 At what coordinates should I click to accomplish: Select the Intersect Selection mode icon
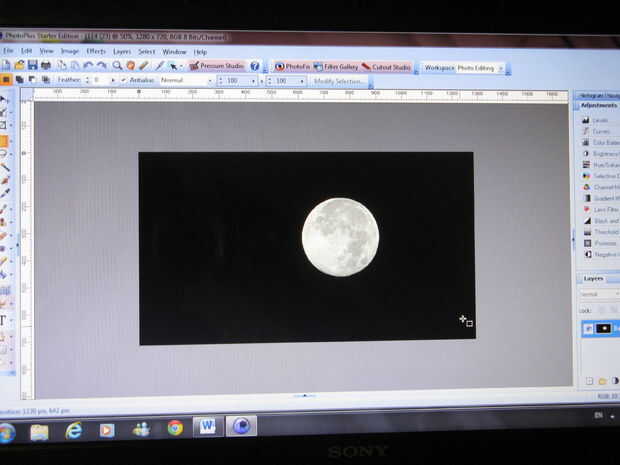[x=46, y=79]
